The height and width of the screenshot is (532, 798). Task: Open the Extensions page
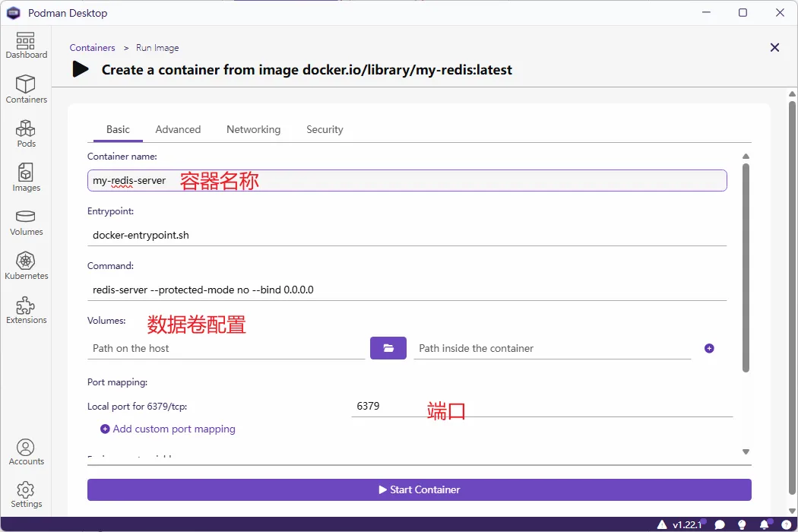[26, 310]
